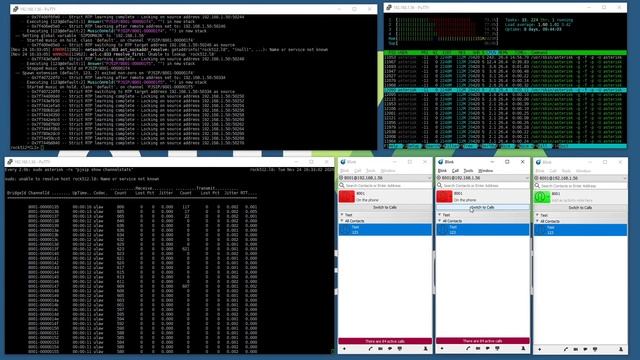Start audio call in right Blink window

pyautogui.click(x=566, y=349)
